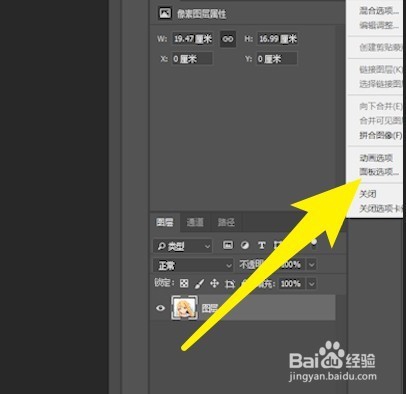Open the opacity slider dropdown arrow

(311, 265)
